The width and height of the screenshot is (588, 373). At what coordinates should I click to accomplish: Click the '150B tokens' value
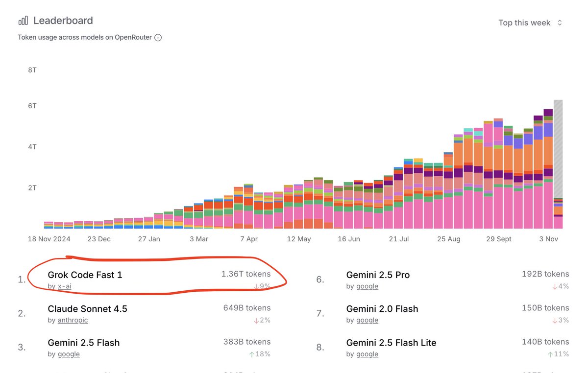click(x=545, y=308)
